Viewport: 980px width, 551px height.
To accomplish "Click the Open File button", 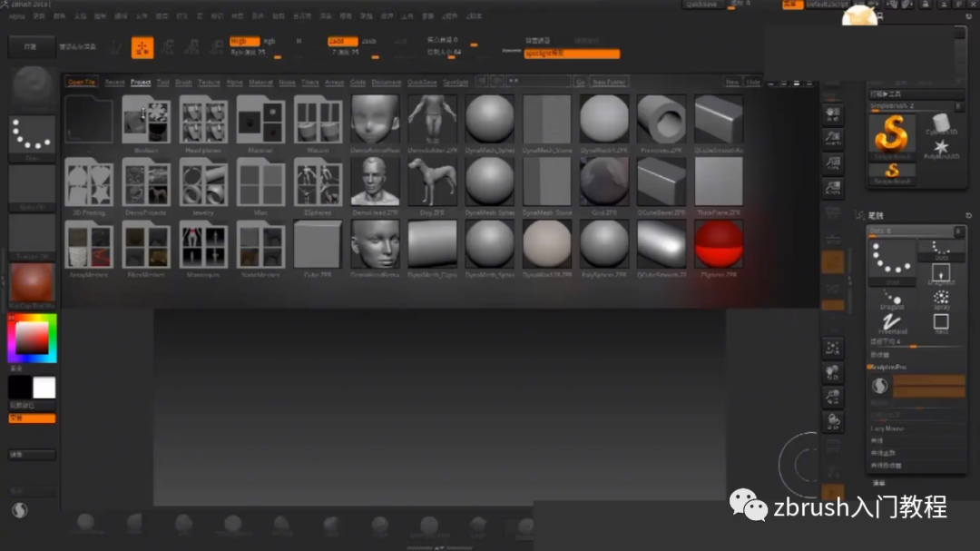I will pos(82,82).
